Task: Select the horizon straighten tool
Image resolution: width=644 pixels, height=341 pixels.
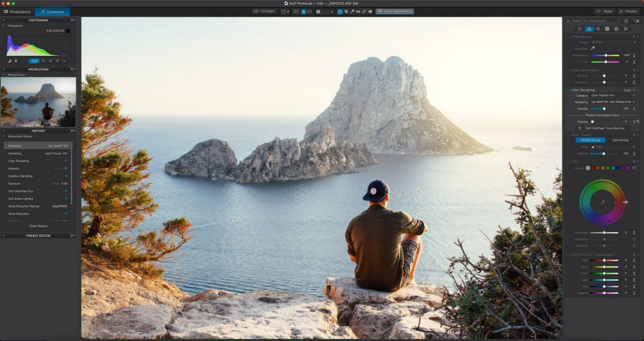Action: [358, 11]
